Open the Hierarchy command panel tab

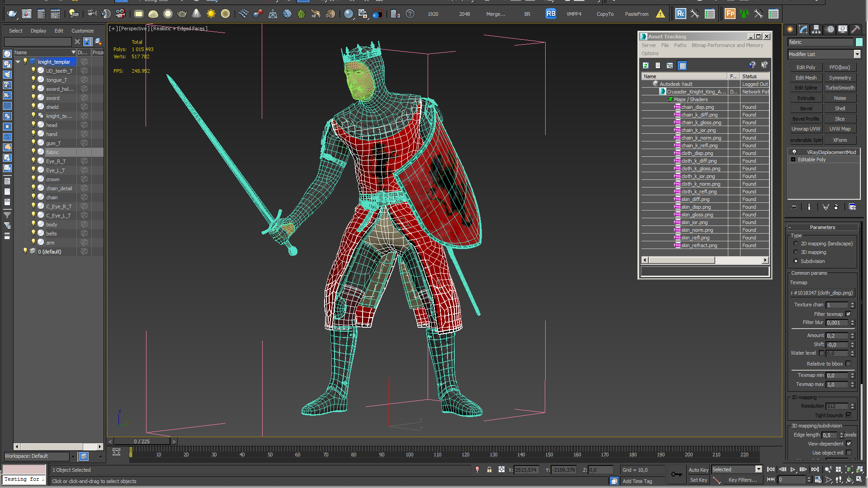point(816,29)
